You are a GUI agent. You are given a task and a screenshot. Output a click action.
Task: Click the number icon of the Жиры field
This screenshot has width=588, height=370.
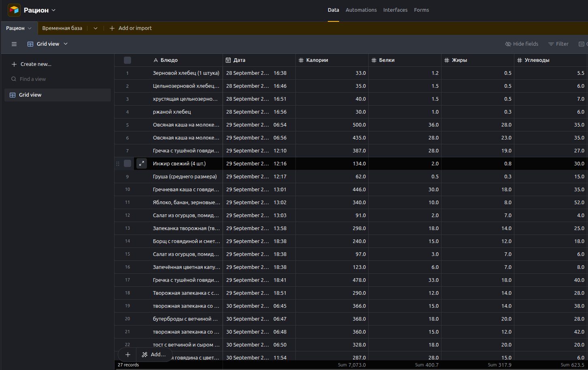[x=447, y=60]
